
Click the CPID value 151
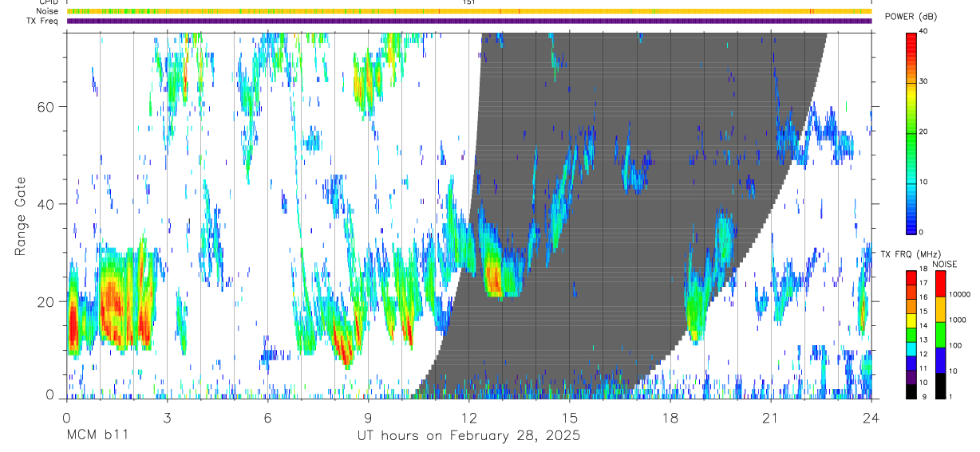468,2
